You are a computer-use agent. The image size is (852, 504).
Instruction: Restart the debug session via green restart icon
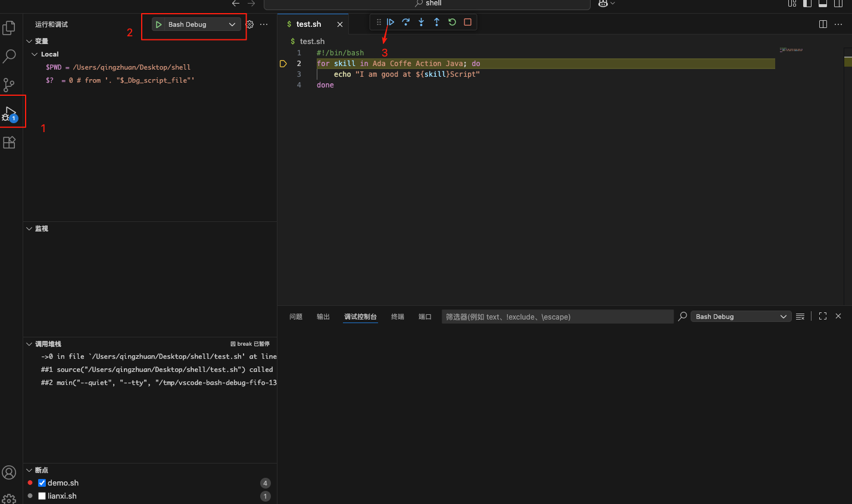point(452,22)
